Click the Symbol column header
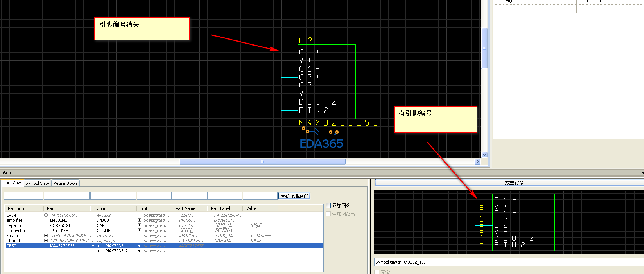 coord(114,208)
